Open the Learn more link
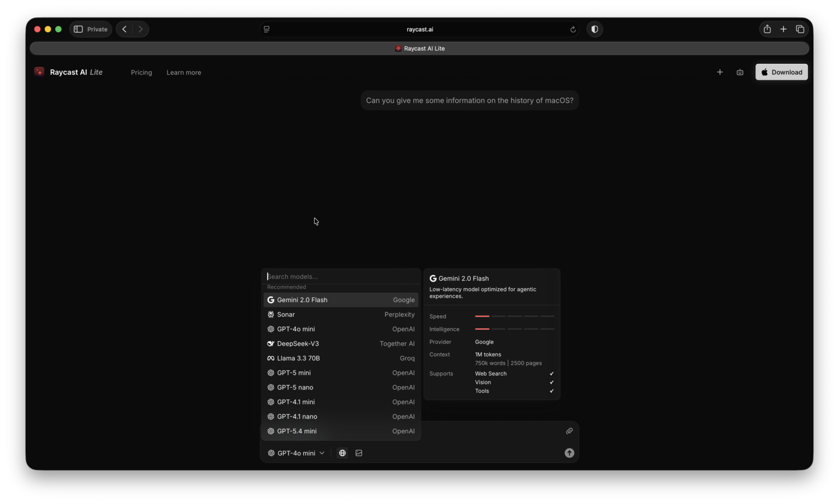Viewport: 839px width, 504px height. click(184, 73)
